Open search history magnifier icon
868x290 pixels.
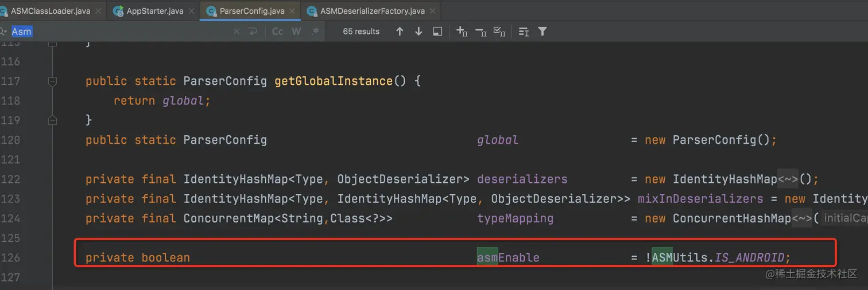(4, 32)
